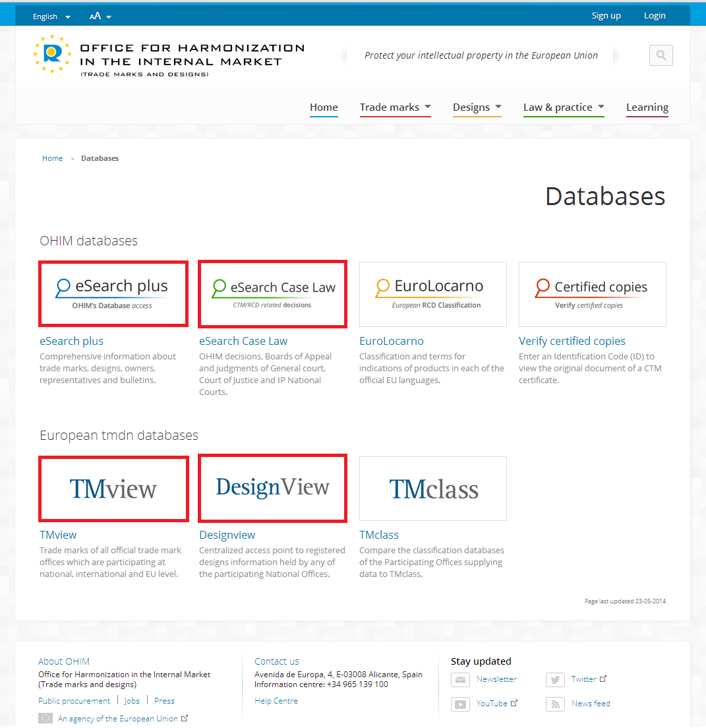
Task: Expand the Law & practice menu
Action: pos(563,107)
